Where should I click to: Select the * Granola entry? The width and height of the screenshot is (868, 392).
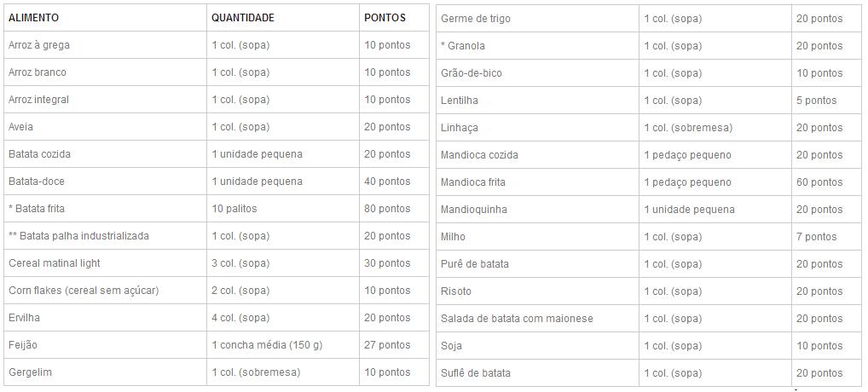[x=463, y=46]
